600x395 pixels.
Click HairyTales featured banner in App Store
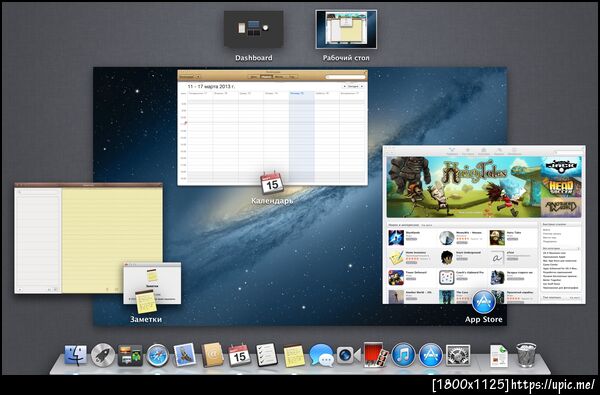click(x=464, y=186)
